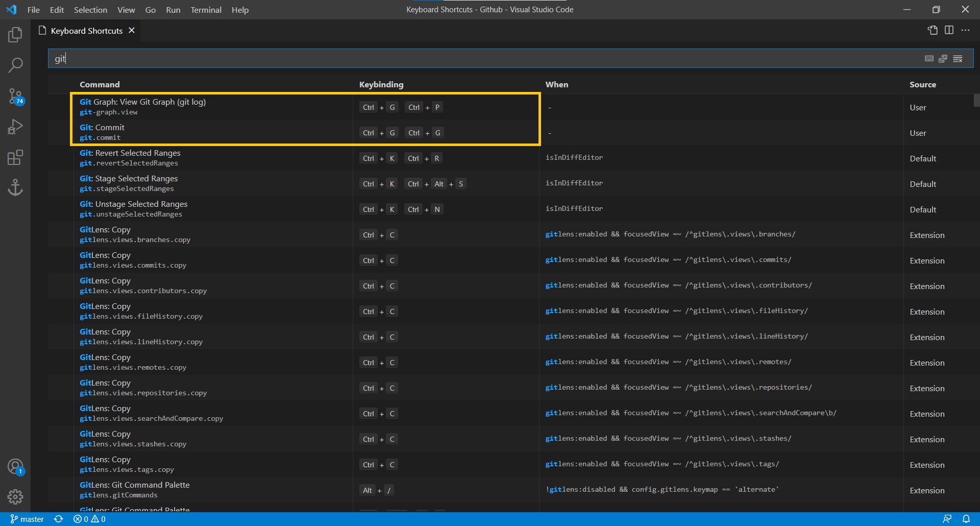Click the isInDiffEditor condition for Revert Selected Ranges
This screenshot has width=980, height=526.
(x=574, y=157)
